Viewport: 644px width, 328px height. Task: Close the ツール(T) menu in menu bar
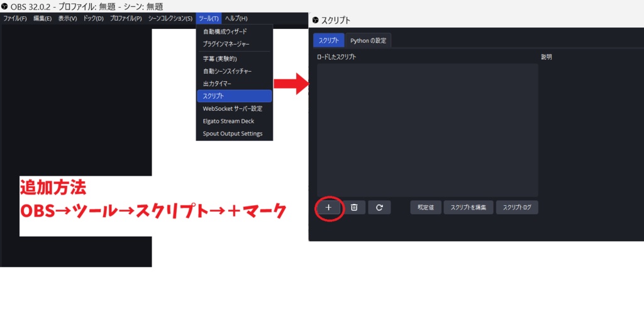click(x=209, y=18)
